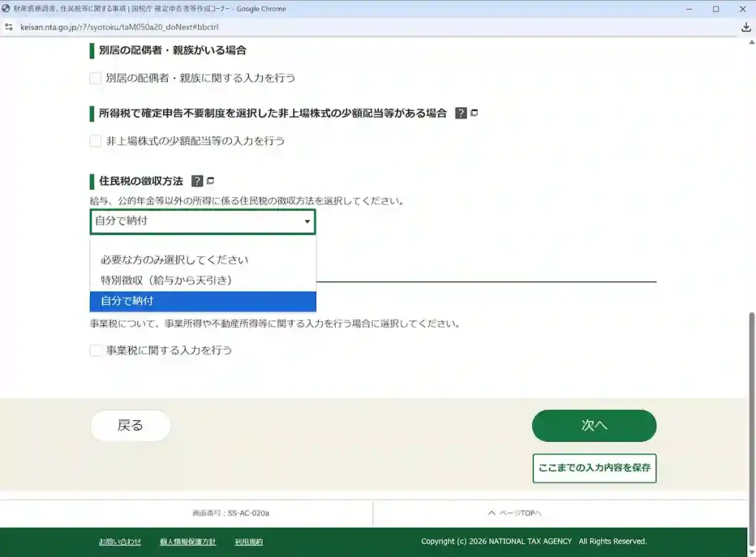Screen dimensions: 756x557
Task: Select 特別徴収（給与から天引き）from the dropdown
Action: [176, 280]
